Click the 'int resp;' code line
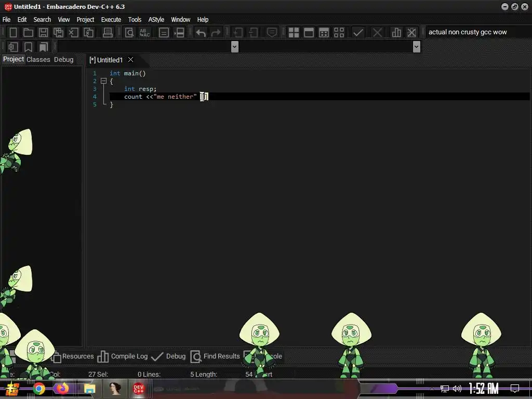This screenshot has width=532, height=399. pyautogui.click(x=140, y=89)
